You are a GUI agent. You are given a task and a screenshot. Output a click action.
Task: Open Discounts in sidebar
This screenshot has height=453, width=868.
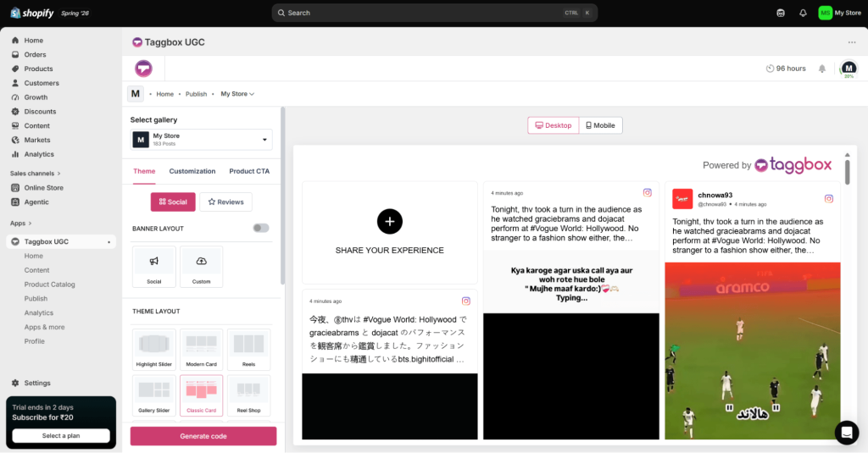pyautogui.click(x=40, y=112)
